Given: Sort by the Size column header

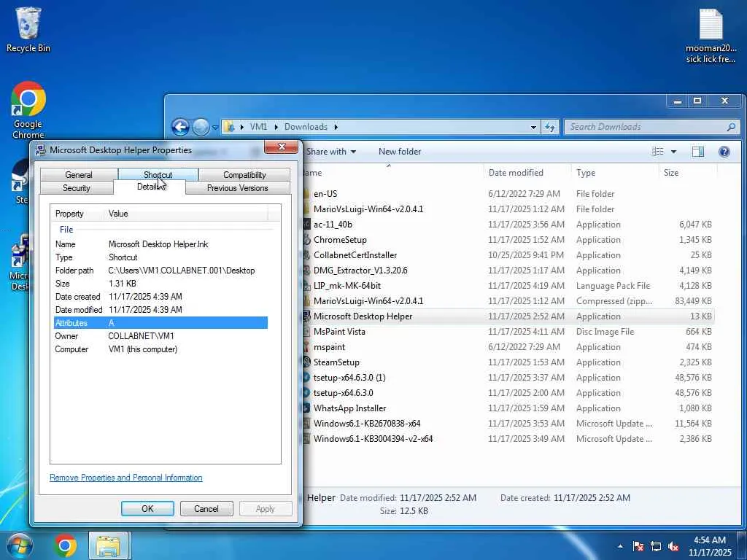Looking at the screenshot, I should [687, 172].
